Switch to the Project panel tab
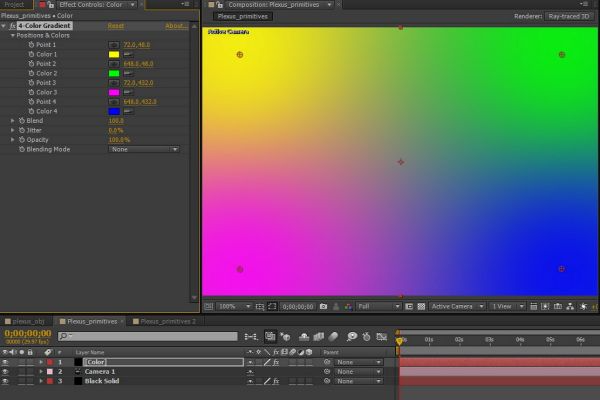This screenshot has height=400, width=600. (15, 5)
